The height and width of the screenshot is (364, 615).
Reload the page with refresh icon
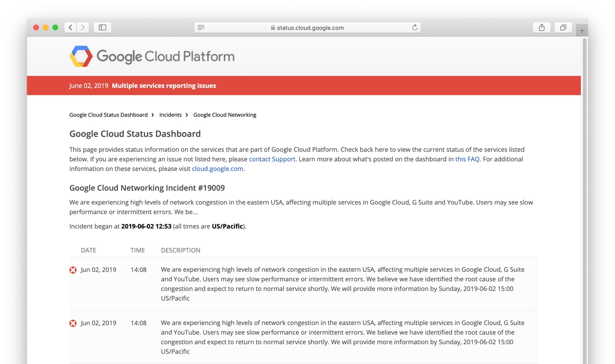point(415,28)
